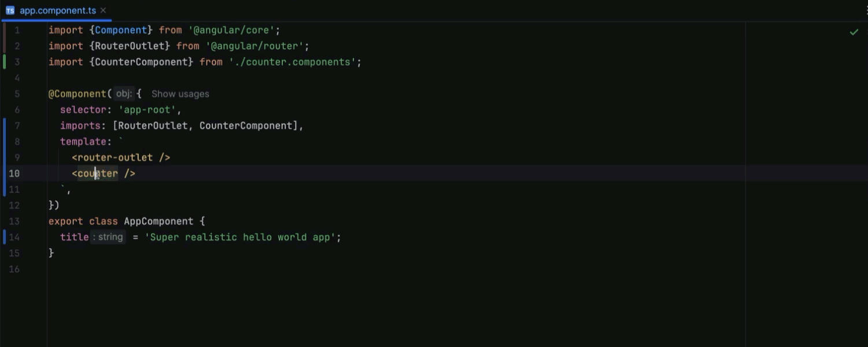Image resolution: width=868 pixels, height=347 pixels.
Task: Click line number 10 in the gutter
Action: pyautogui.click(x=14, y=173)
